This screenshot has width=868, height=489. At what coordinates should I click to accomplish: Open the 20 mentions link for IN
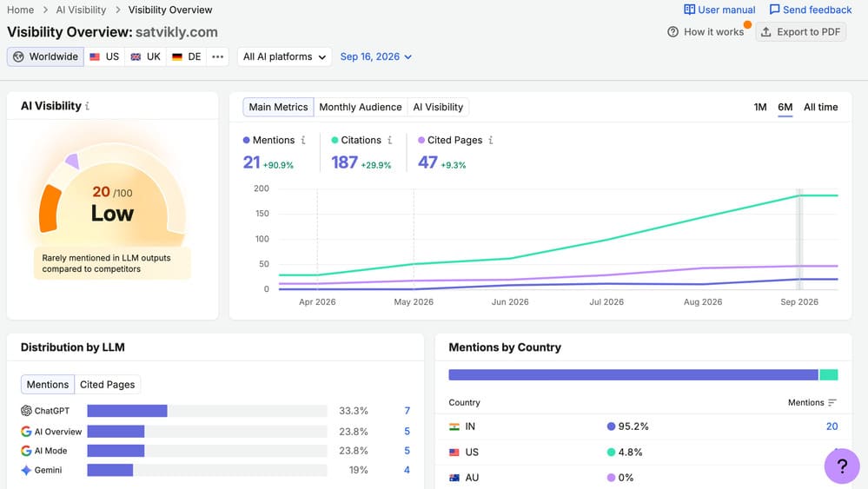832,426
